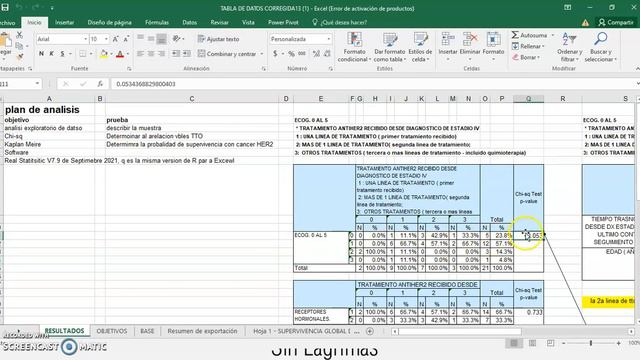
Task: Open Dar formato como tabla
Action: pyautogui.click(x=389, y=47)
